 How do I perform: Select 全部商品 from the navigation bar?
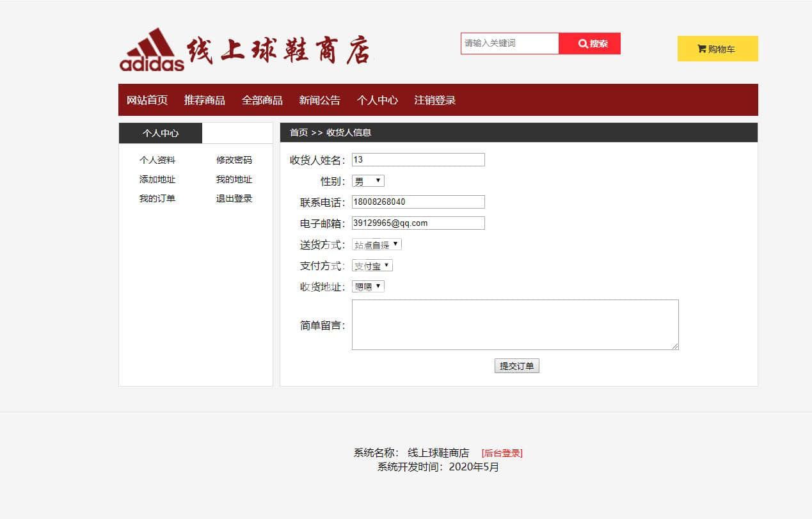click(262, 100)
